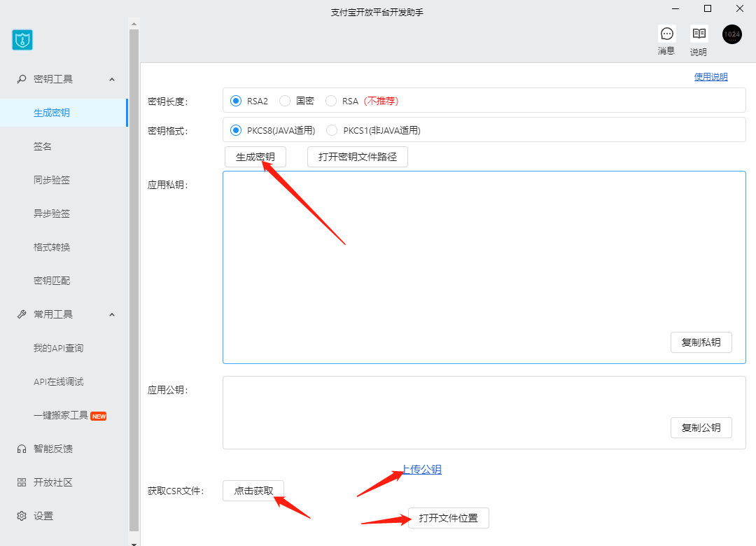
Task: Click inside the 应用私钥 text area
Action: tap(484, 267)
